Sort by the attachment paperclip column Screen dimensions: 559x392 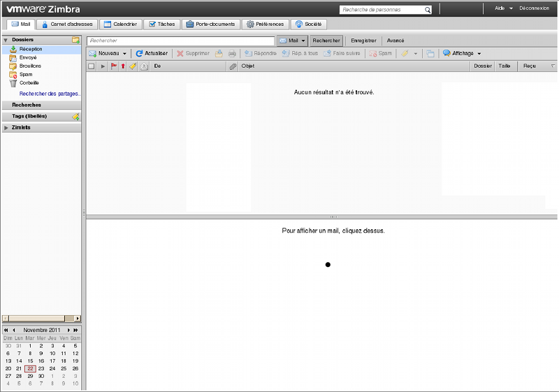click(233, 66)
